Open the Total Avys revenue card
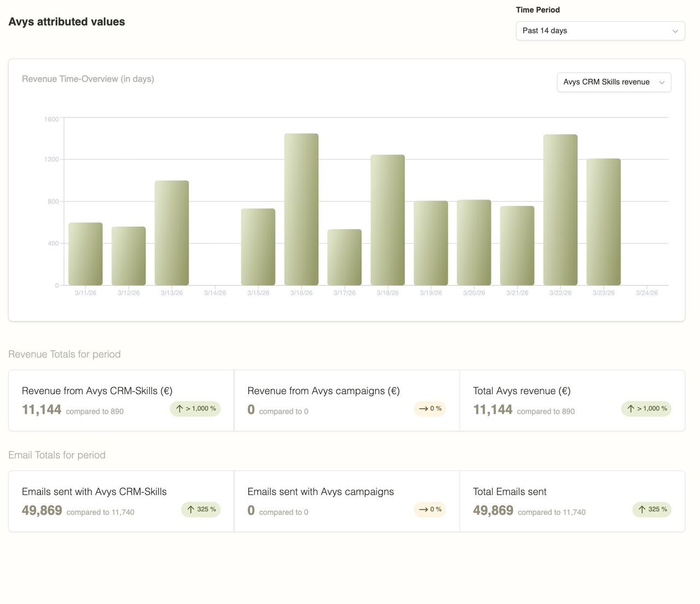 572,401
